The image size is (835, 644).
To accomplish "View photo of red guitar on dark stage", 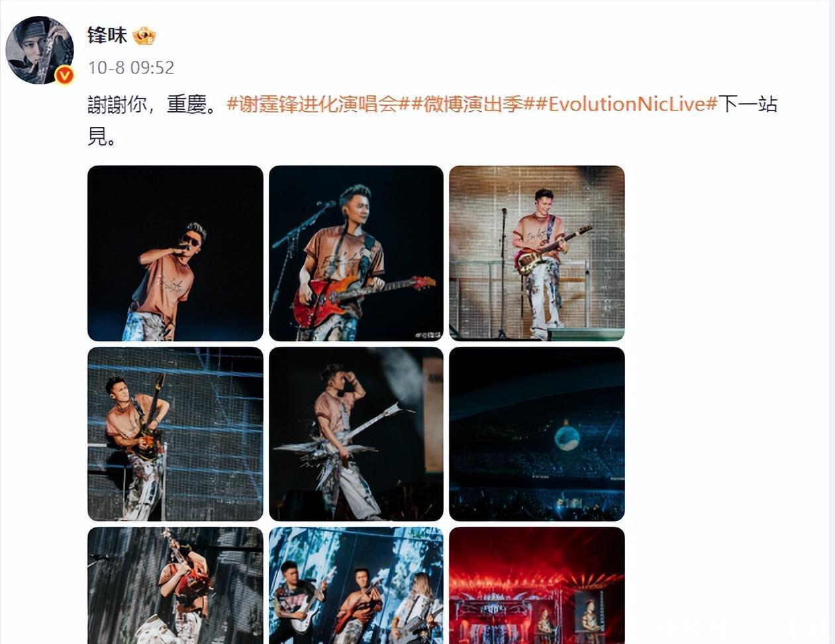I will point(356,253).
